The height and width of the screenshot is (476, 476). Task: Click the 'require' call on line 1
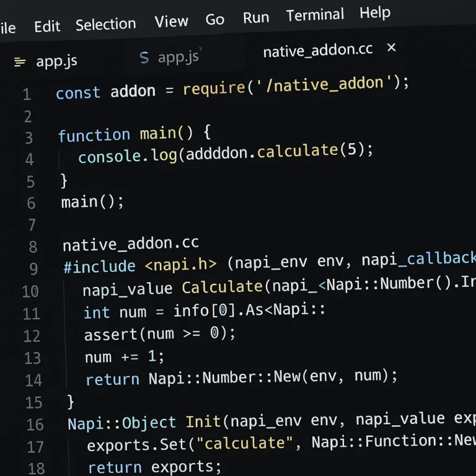pyautogui.click(x=214, y=89)
